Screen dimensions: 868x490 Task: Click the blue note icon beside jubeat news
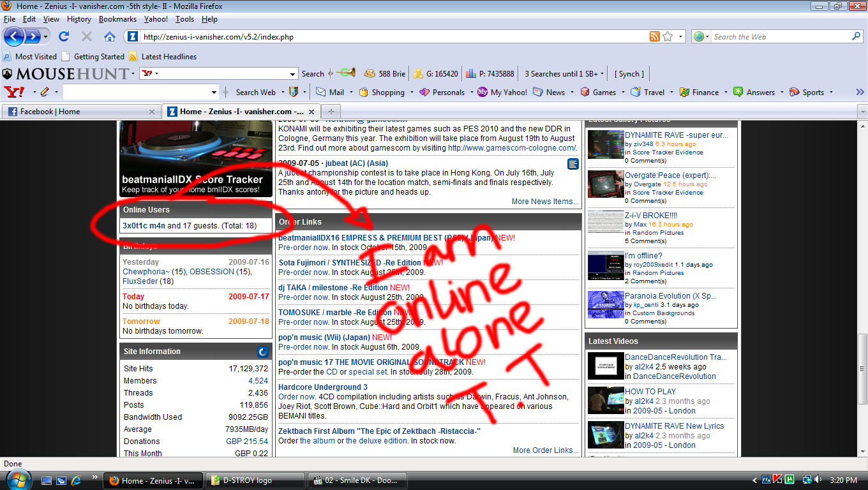(573, 164)
